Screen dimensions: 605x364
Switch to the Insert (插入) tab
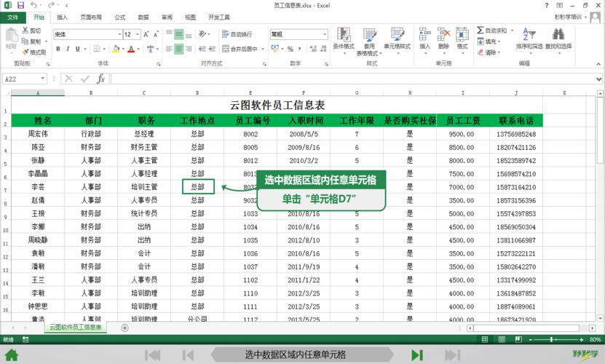click(62, 17)
